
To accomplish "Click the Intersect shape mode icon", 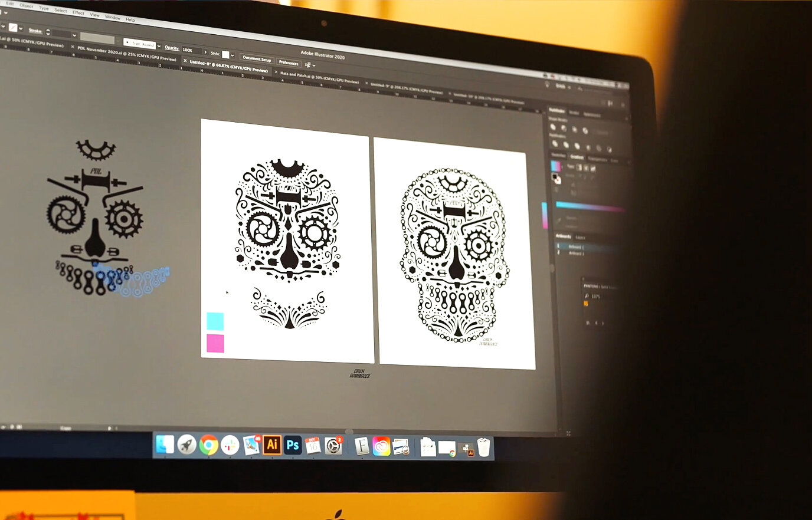I will tap(574, 129).
